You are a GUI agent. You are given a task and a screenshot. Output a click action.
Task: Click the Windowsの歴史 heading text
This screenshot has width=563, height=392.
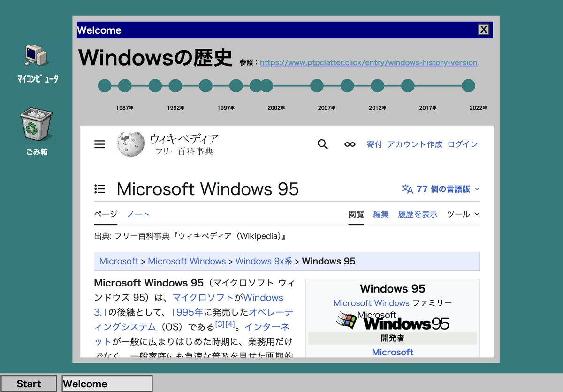[155, 58]
